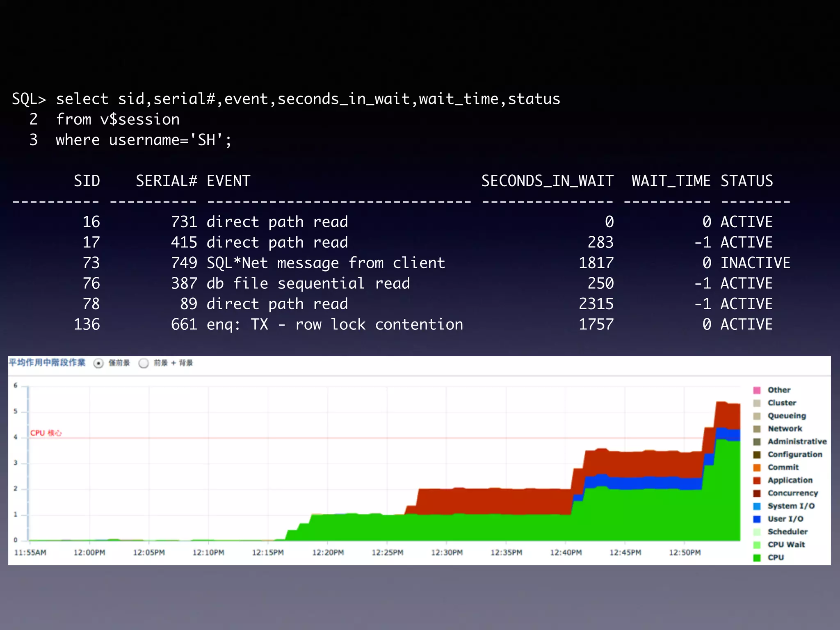Click ACTIVE status in SID 136 row
Image resolution: width=840 pixels, height=630 pixels.
(x=747, y=324)
